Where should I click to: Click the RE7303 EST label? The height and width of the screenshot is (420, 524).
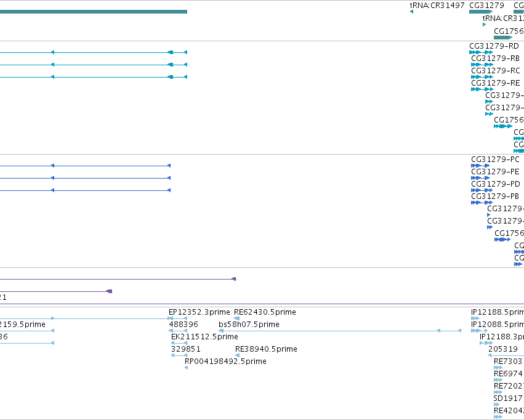[508, 361]
